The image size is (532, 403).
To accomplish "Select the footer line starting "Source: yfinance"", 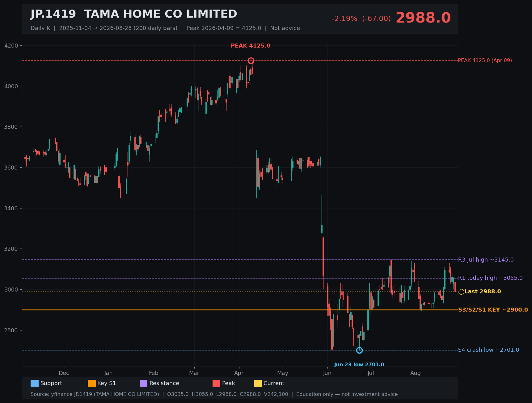I will [x=214, y=394].
